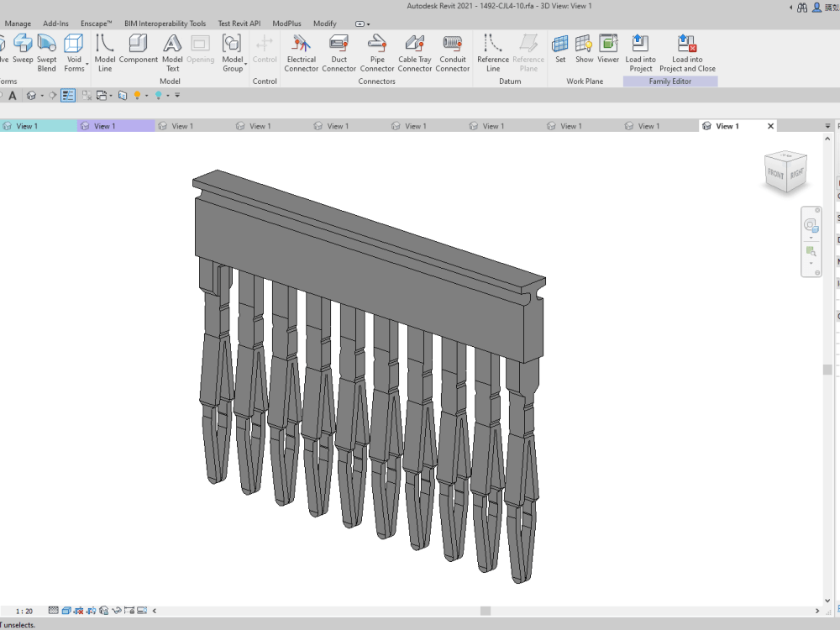
Task: Launch the Component placement tool
Action: pos(138,52)
